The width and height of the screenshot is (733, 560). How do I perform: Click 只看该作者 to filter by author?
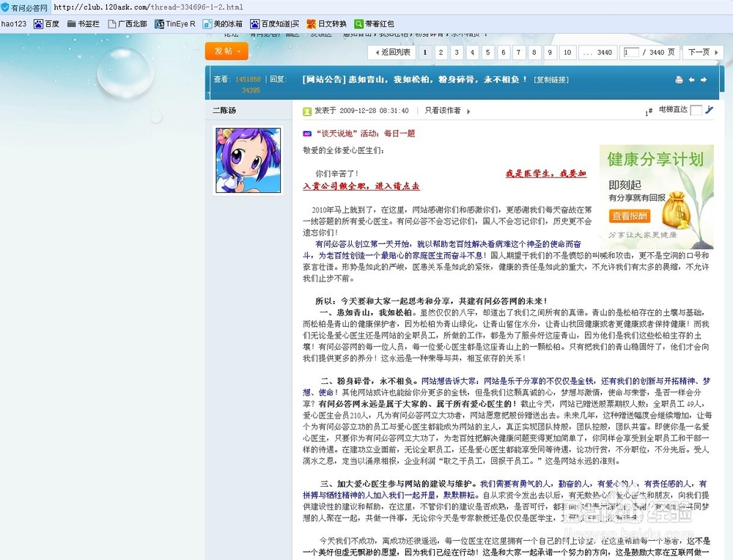click(x=443, y=111)
